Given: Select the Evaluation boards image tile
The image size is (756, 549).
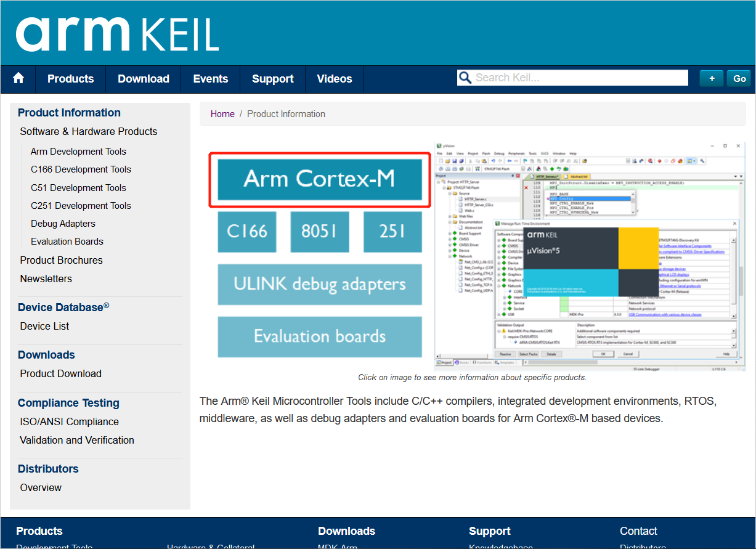Looking at the screenshot, I should (319, 337).
